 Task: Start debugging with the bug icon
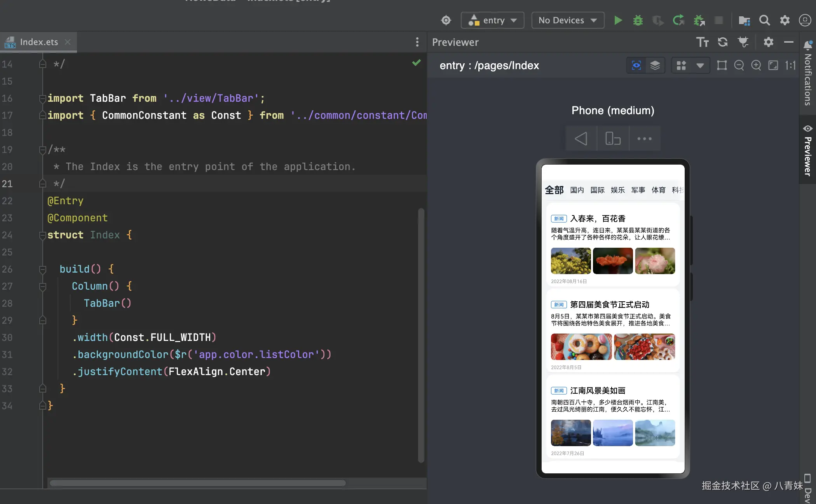(x=638, y=20)
